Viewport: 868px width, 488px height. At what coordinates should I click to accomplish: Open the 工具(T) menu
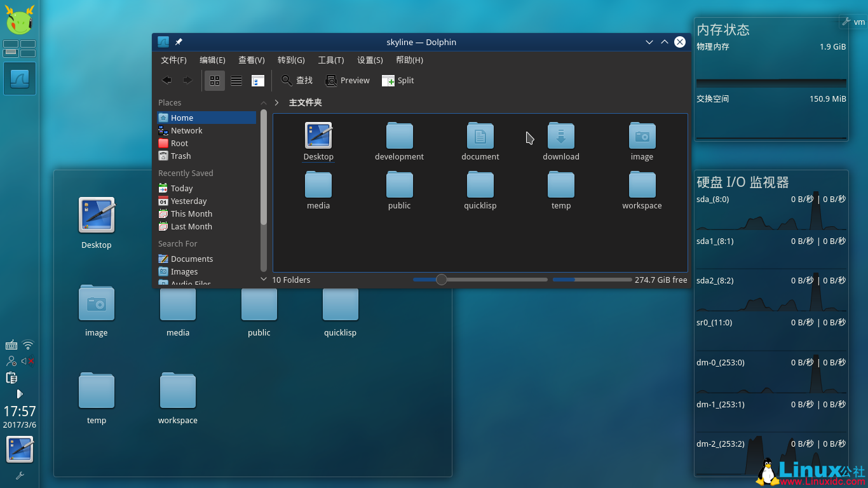point(330,60)
